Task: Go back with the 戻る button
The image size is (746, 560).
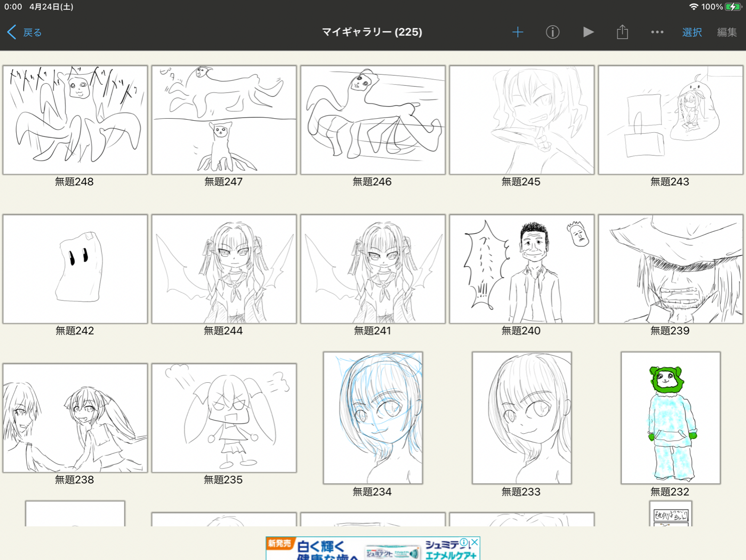Action: click(x=32, y=32)
